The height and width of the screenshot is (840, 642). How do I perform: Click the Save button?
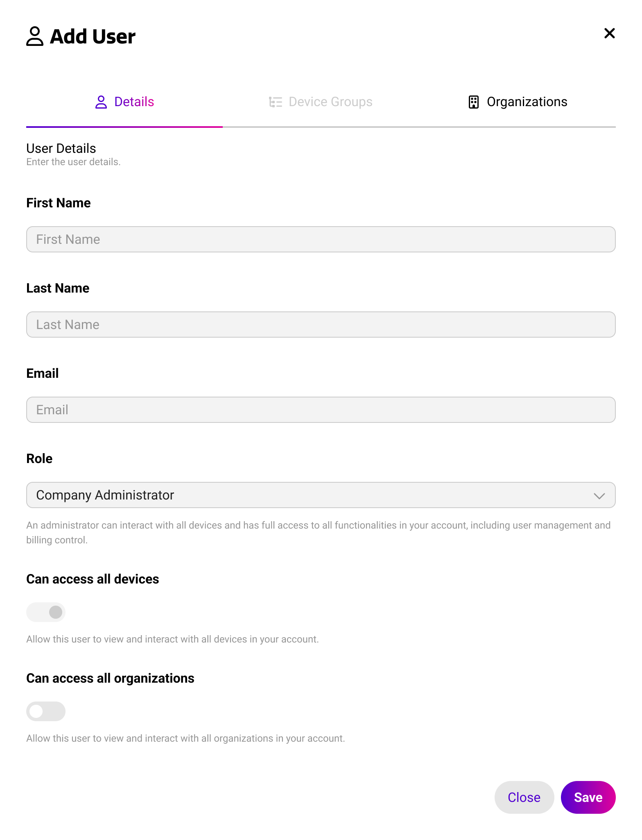coord(588,797)
